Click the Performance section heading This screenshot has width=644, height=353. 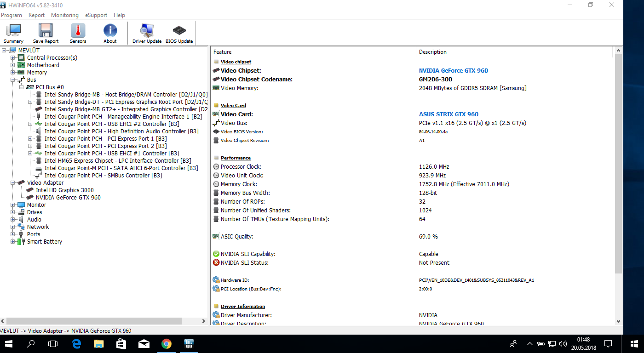pos(236,158)
